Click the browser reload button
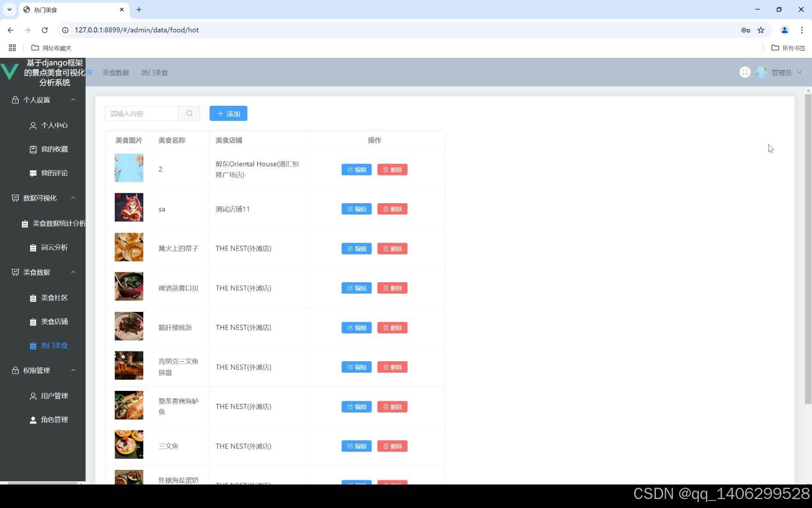The image size is (812, 508). click(x=45, y=30)
